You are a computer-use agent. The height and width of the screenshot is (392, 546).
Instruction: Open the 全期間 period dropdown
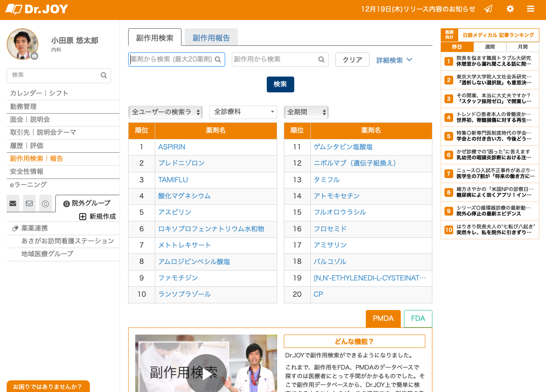(306, 112)
